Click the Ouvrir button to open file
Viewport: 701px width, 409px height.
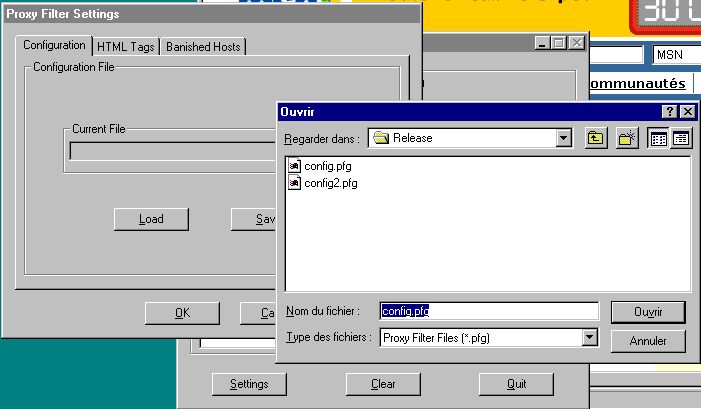point(647,312)
